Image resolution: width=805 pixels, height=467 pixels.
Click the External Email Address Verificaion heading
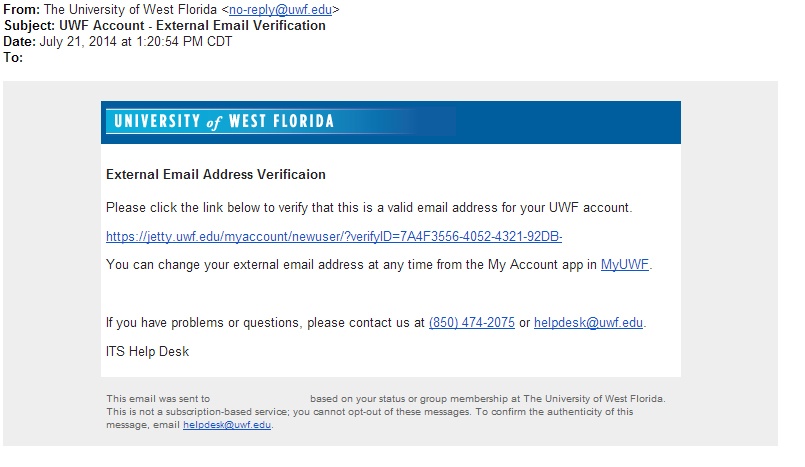pyautogui.click(x=216, y=174)
